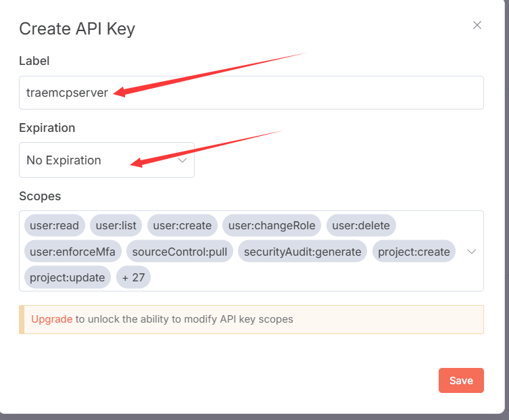Viewport: 509px width, 420px height.
Task: Select the user:read scope tag
Action: pos(55,225)
